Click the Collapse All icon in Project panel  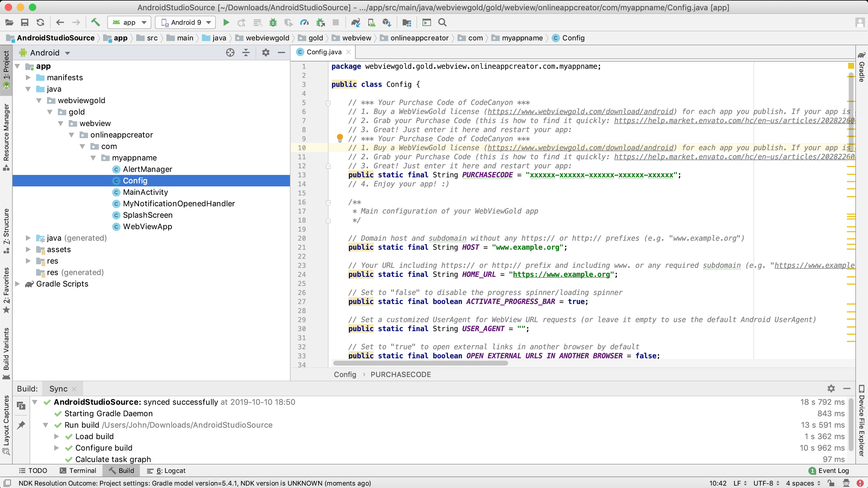pyautogui.click(x=246, y=52)
